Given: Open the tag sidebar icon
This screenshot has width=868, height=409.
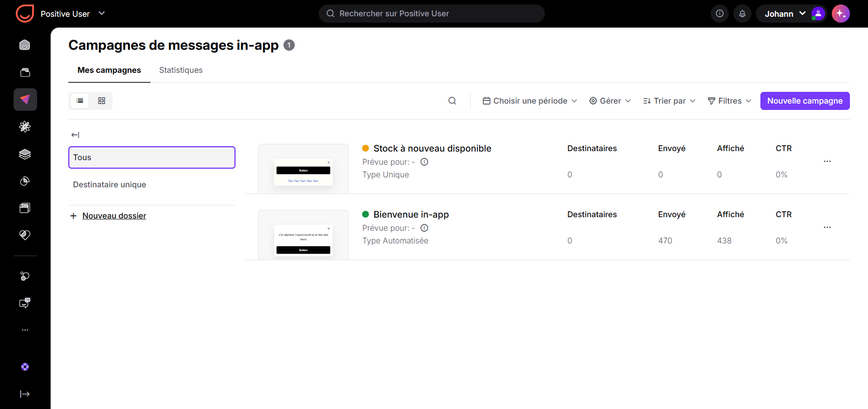Looking at the screenshot, I should coord(25,235).
